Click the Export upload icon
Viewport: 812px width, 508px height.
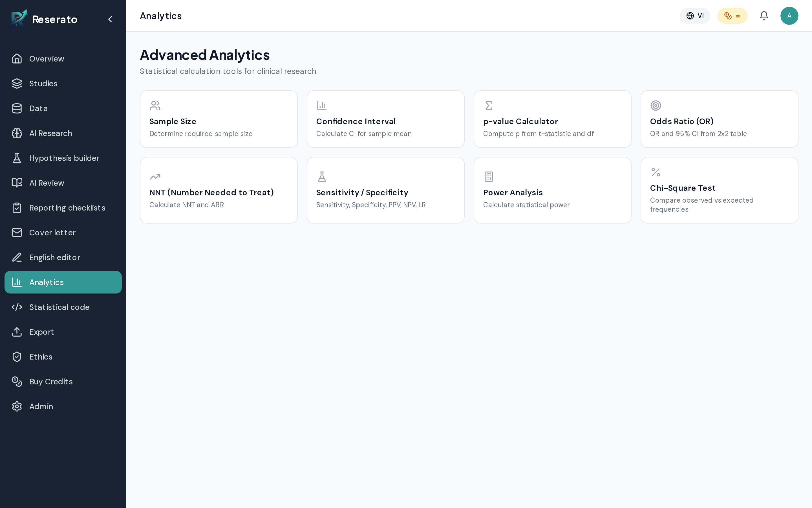pos(17,332)
